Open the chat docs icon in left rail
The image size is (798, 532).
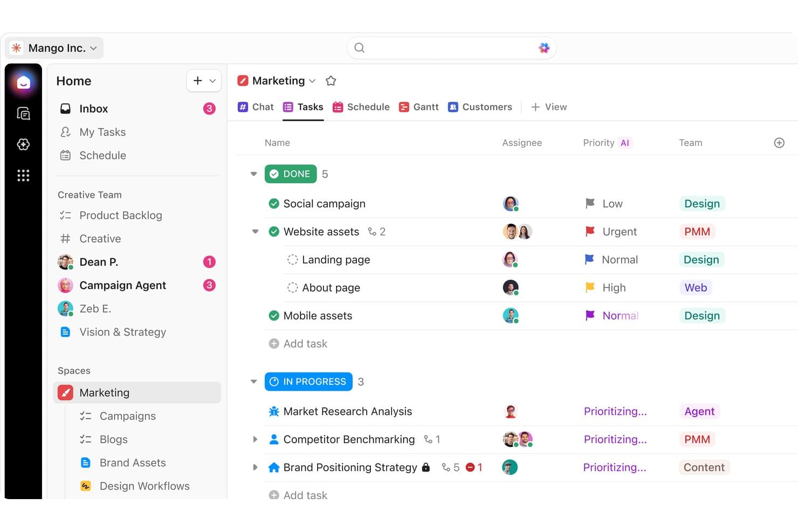coord(23,113)
